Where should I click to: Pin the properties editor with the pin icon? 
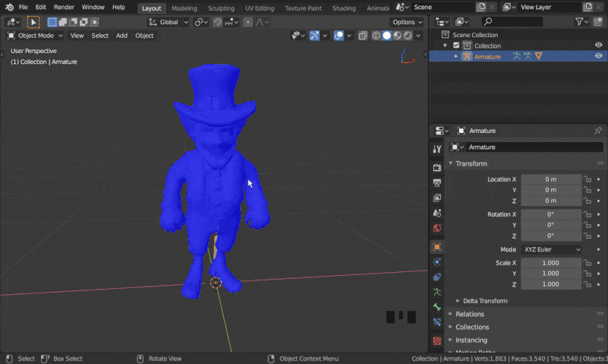coord(597,131)
